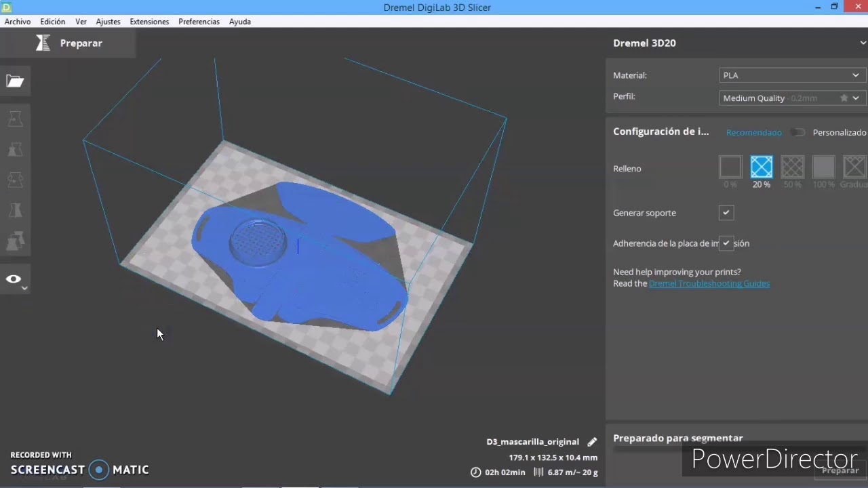Select 100 % infill option
This screenshot has width=868, height=488.
(x=824, y=167)
